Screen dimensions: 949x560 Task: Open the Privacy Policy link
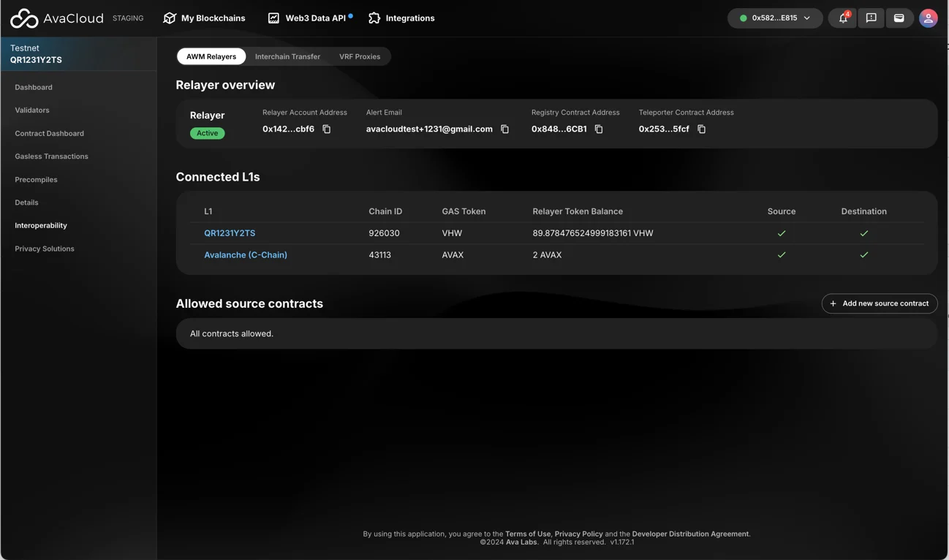[578, 534]
